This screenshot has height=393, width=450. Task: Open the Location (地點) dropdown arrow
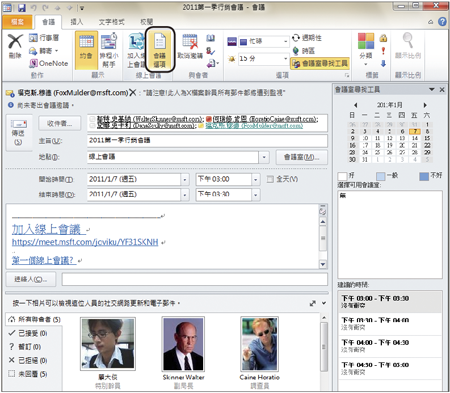click(264, 157)
